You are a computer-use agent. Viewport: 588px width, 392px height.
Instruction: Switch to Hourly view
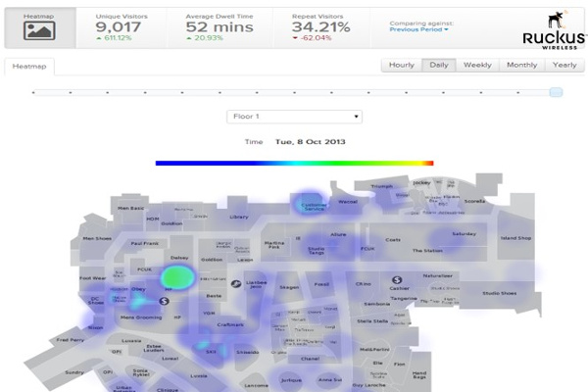(x=401, y=65)
